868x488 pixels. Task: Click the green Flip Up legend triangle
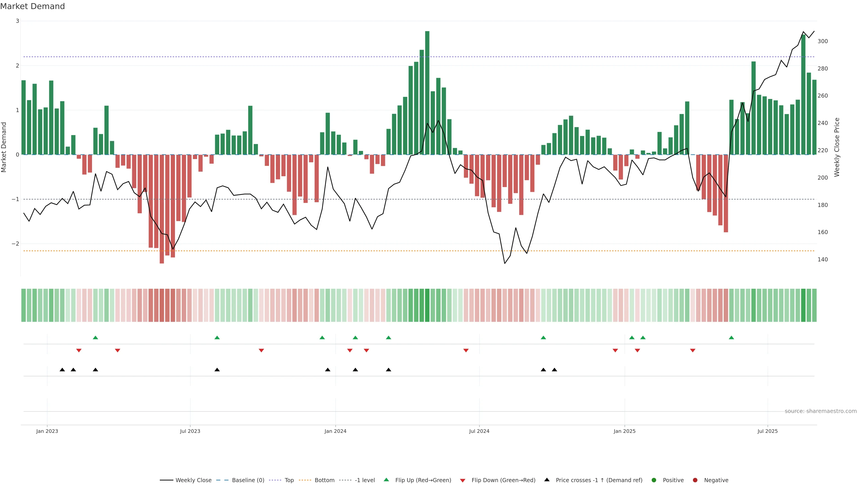tap(387, 480)
